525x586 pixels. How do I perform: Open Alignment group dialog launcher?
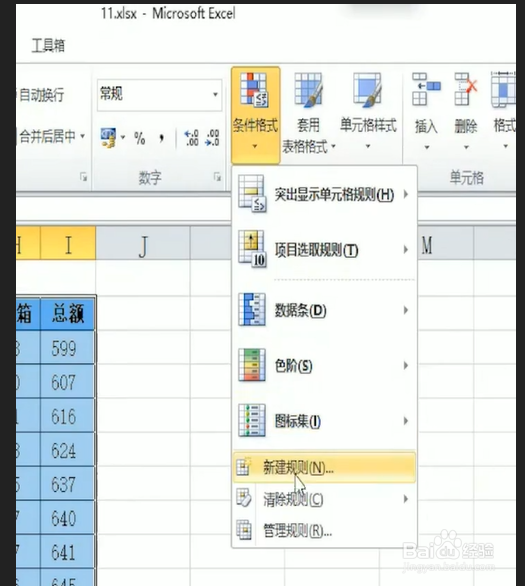(x=84, y=177)
